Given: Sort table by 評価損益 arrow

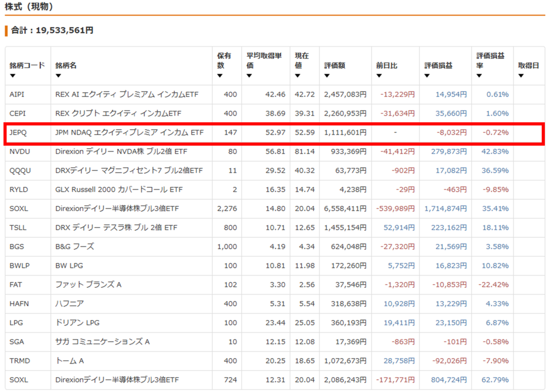Looking at the screenshot, I should click(x=427, y=76).
